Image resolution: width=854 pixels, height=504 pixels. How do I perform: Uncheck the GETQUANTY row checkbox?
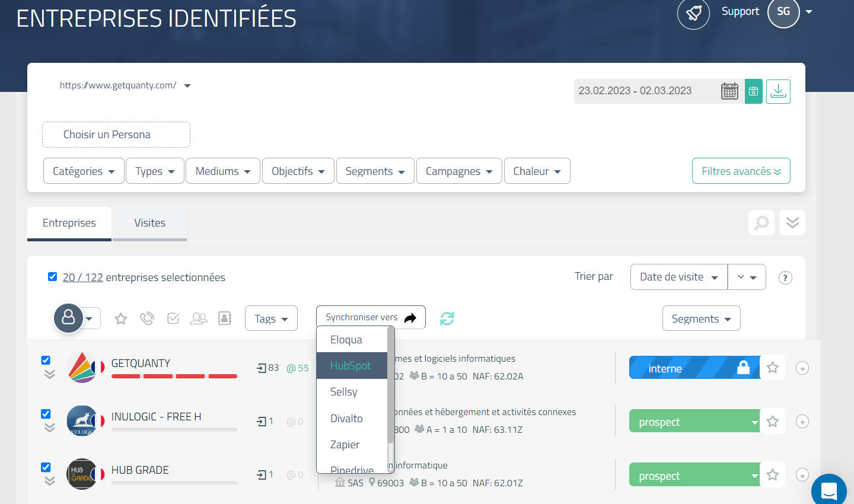pos(46,361)
